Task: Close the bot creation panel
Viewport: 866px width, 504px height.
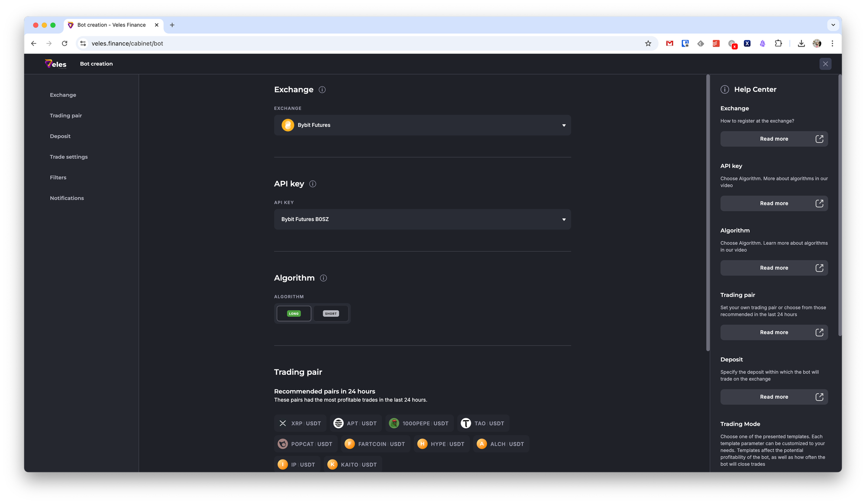Action: click(x=825, y=64)
